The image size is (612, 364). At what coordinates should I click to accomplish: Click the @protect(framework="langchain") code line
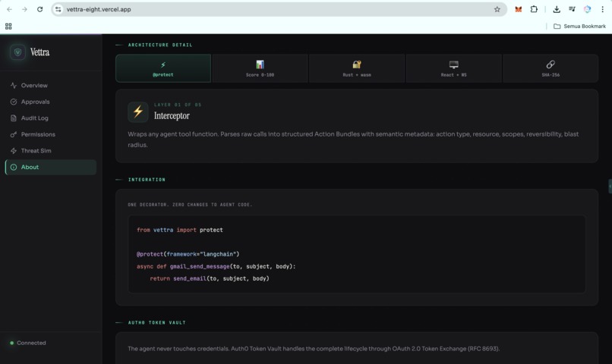click(188, 254)
